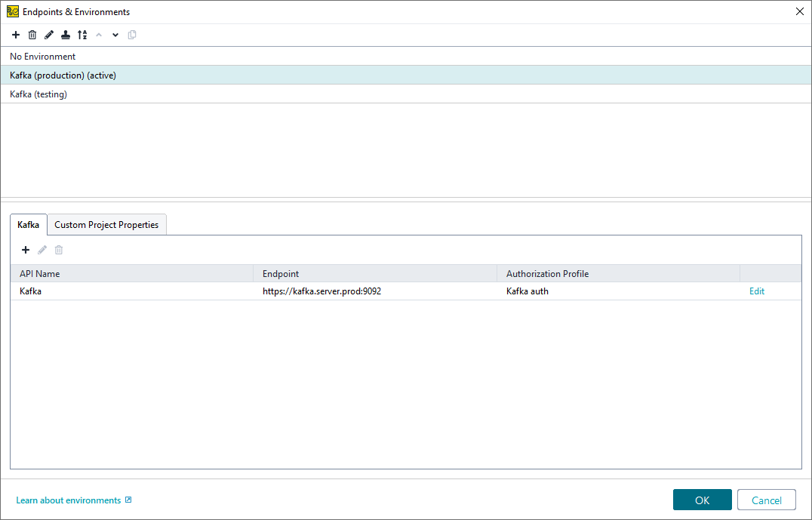Move the selected environment down with the down arrow
The image size is (812, 520).
coord(115,35)
